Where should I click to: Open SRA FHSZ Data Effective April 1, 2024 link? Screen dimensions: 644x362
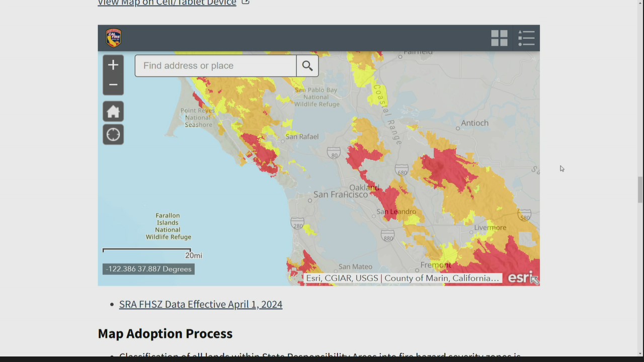(x=201, y=304)
